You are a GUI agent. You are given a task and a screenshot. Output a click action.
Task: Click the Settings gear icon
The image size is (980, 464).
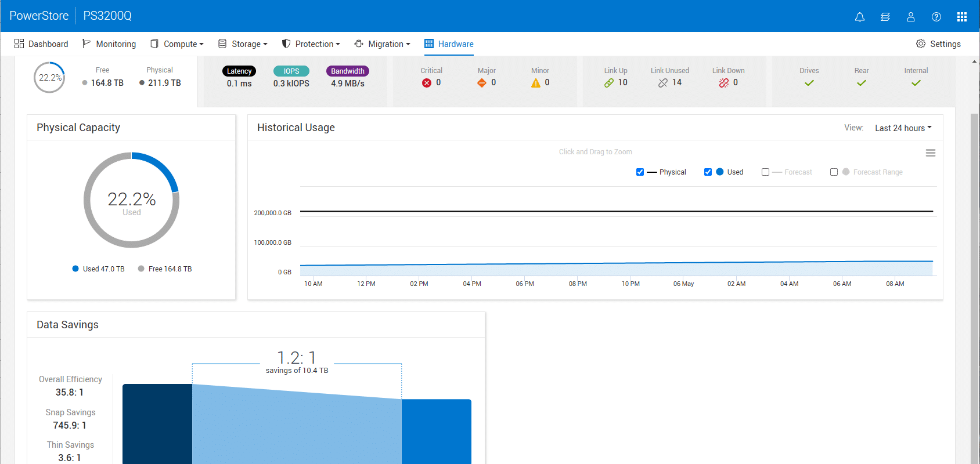pyautogui.click(x=921, y=43)
